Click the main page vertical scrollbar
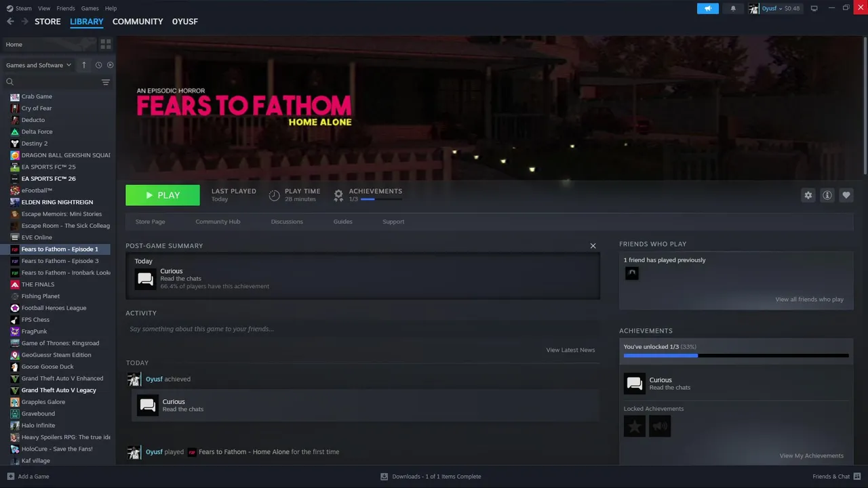The image size is (868, 488). point(865,105)
